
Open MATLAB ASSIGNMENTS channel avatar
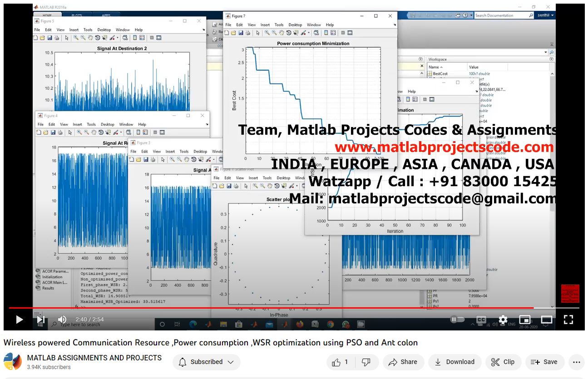pyautogui.click(x=13, y=362)
